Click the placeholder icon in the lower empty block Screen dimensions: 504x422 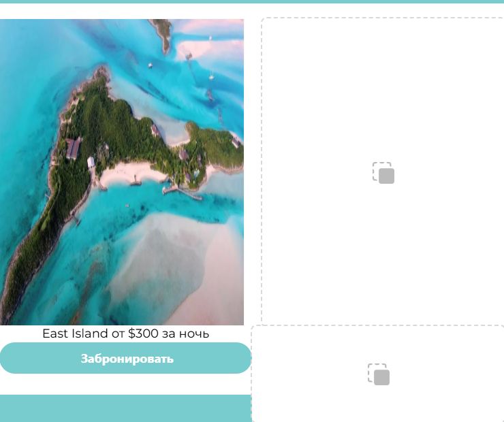point(379,374)
